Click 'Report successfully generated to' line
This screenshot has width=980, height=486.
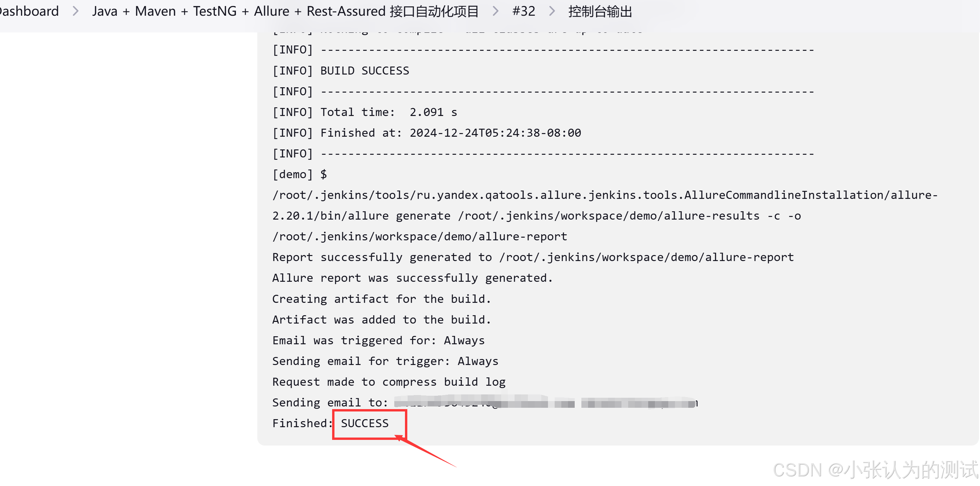[x=533, y=257]
